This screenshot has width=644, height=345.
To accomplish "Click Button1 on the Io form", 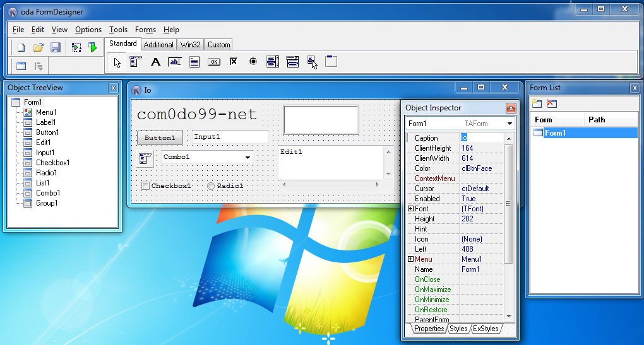I will pyautogui.click(x=160, y=138).
